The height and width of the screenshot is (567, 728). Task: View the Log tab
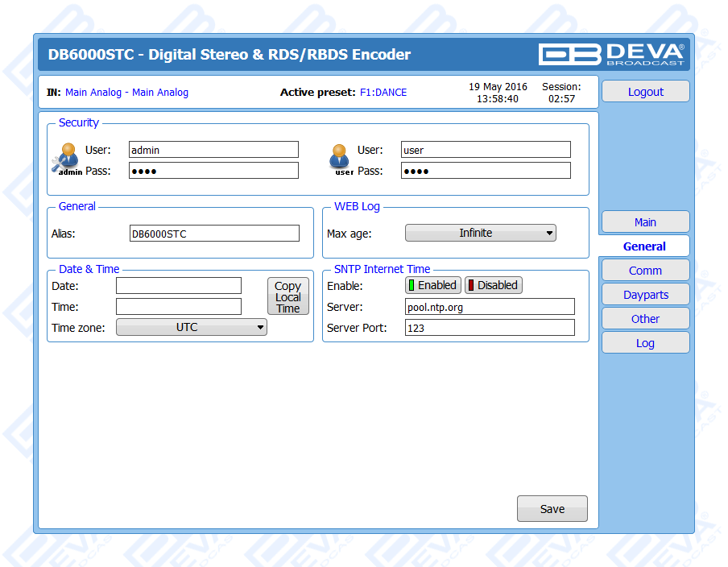(645, 343)
